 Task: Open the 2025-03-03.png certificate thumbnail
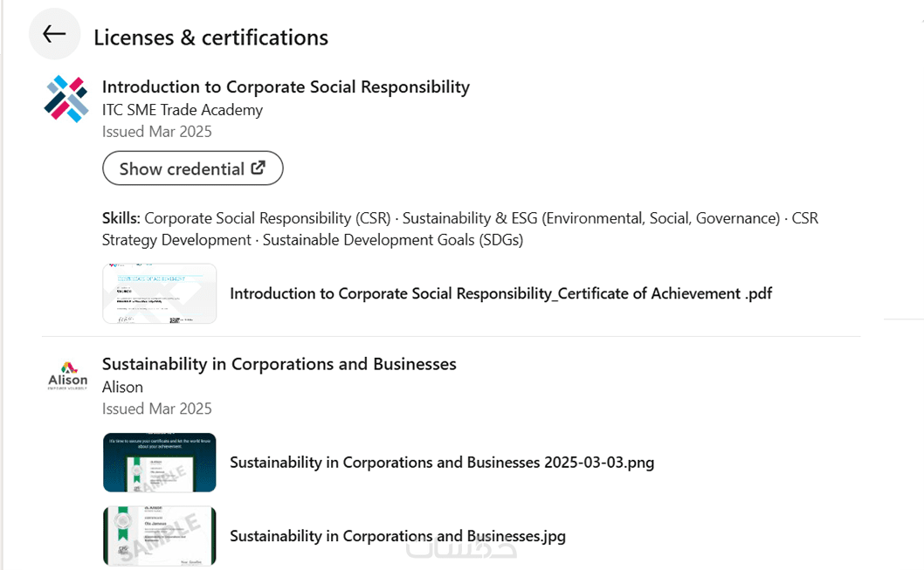point(159,462)
